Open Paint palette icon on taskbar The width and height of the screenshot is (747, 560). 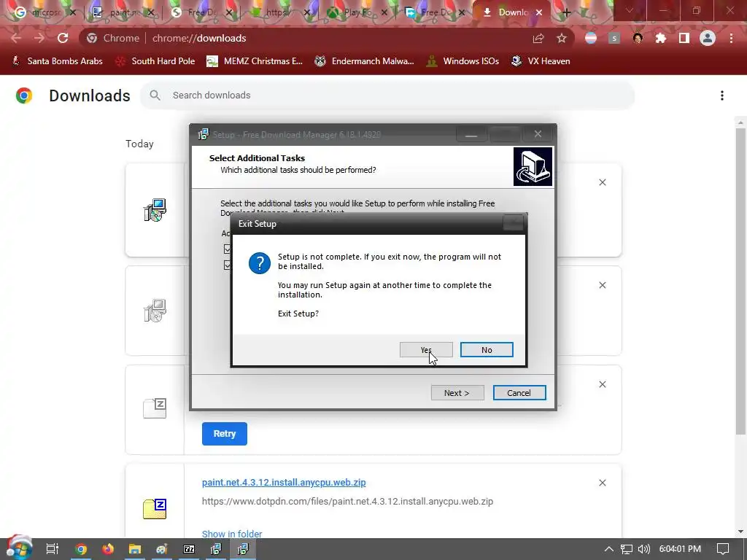162,549
